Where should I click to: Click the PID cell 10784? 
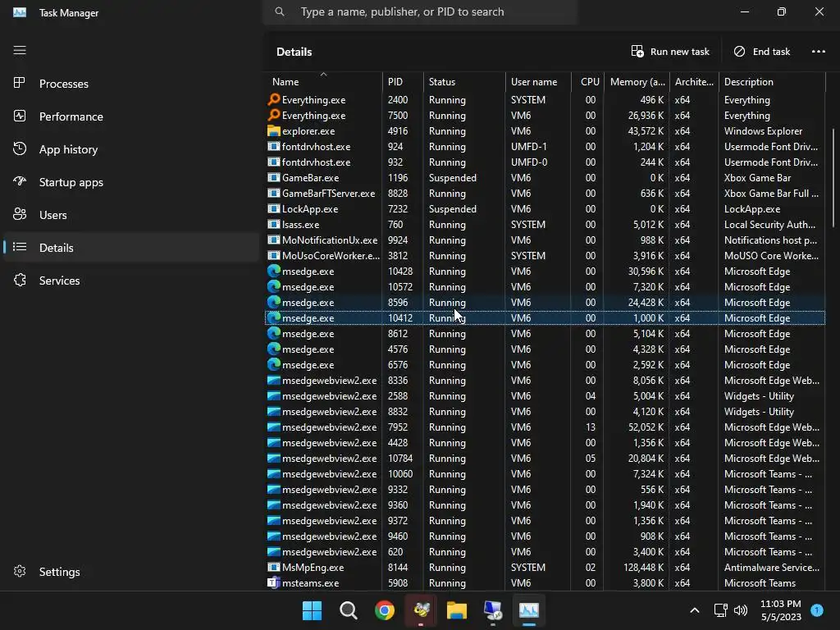400,459
